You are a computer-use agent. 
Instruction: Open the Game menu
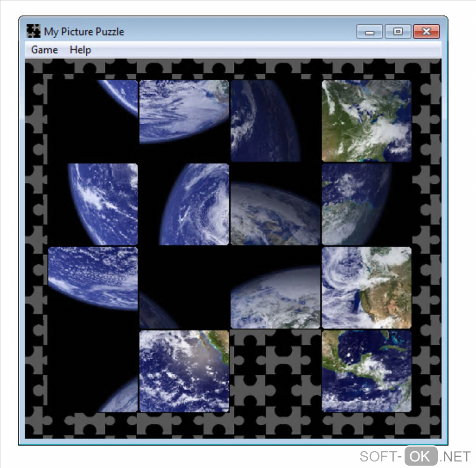pos(44,49)
